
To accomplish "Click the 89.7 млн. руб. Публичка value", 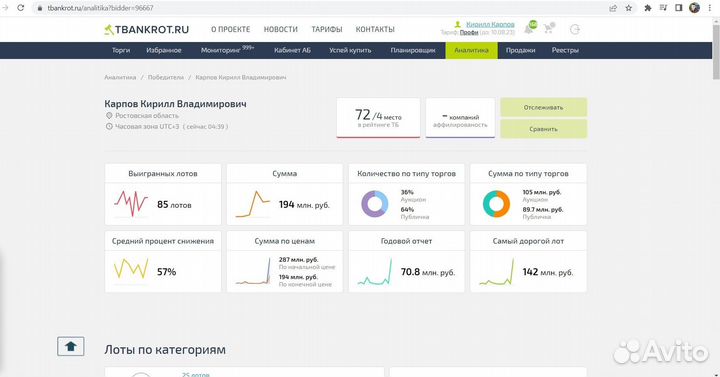I will pos(543,209).
